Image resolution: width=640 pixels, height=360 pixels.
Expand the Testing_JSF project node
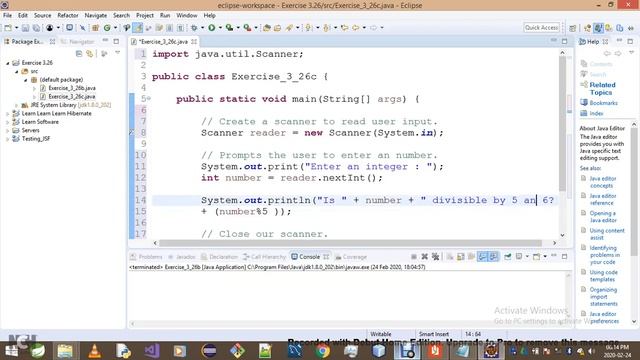[x=7, y=139]
